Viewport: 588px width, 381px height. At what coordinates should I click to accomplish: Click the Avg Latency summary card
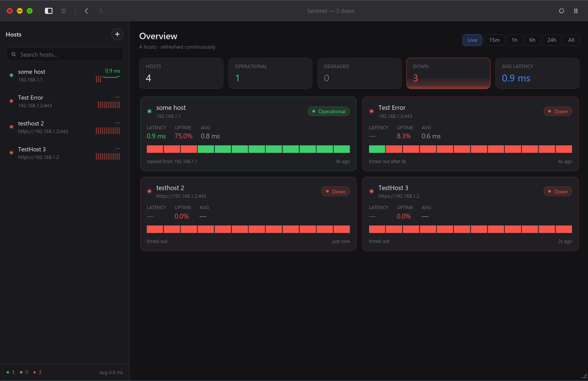(537, 73)
